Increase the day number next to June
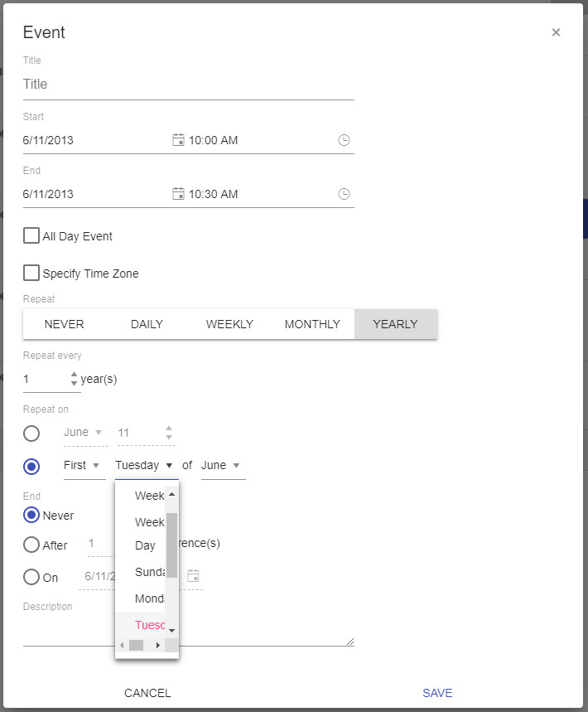 pos(169,429)
